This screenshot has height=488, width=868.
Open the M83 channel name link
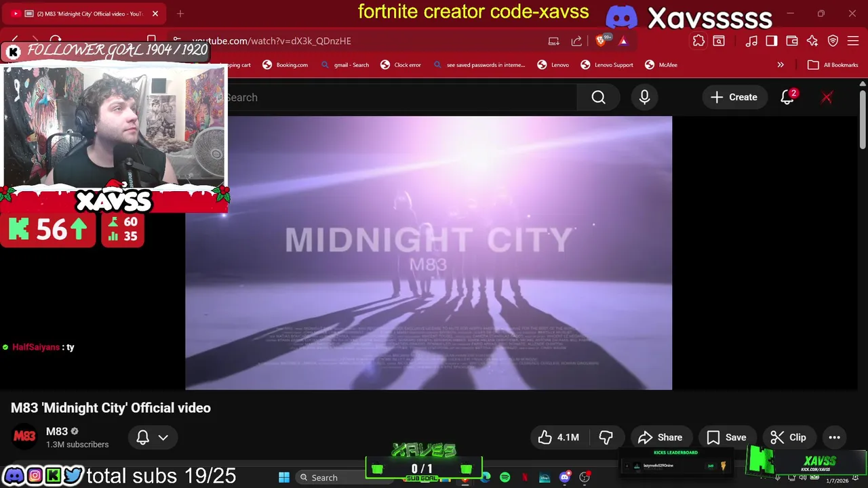click(57, 432)
